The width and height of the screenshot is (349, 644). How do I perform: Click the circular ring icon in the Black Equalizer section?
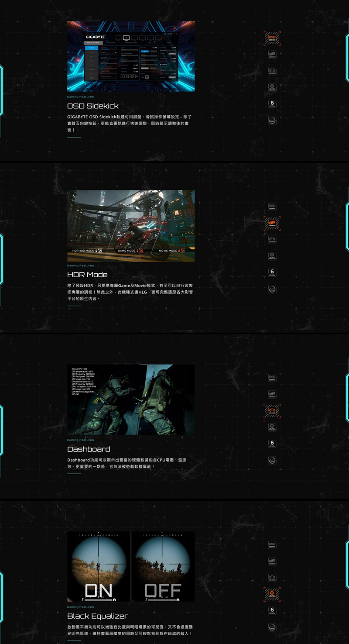click(272, 627)
